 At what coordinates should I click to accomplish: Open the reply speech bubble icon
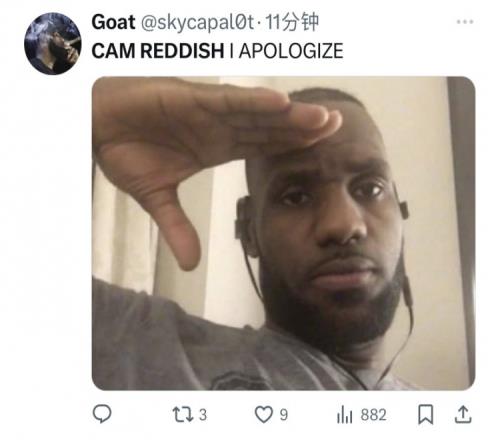pyautogui.click(x=102, y=414)
